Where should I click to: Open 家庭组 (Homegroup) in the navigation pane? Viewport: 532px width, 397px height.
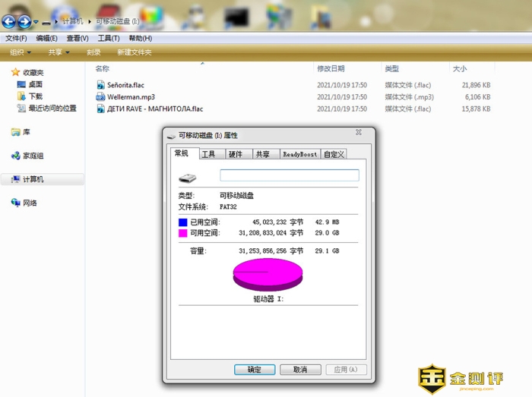[x=33, y=156]
